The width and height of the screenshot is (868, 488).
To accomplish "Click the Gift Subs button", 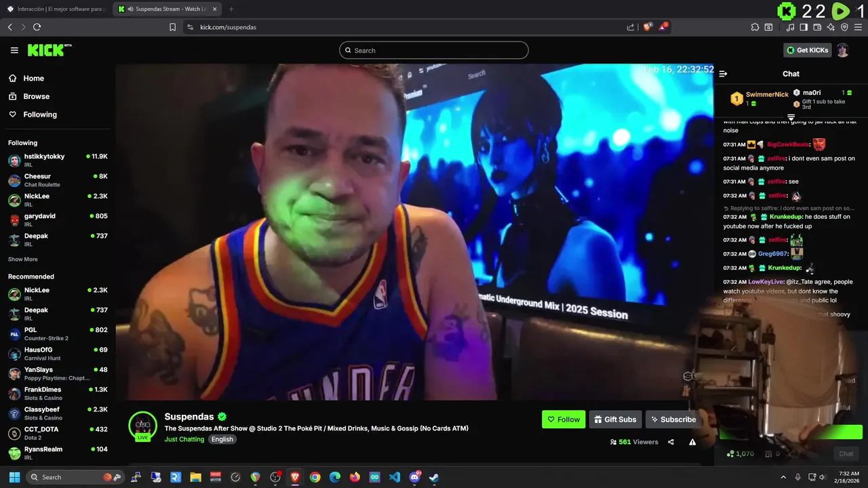I will pyautogui.click(x=615, y=420).
